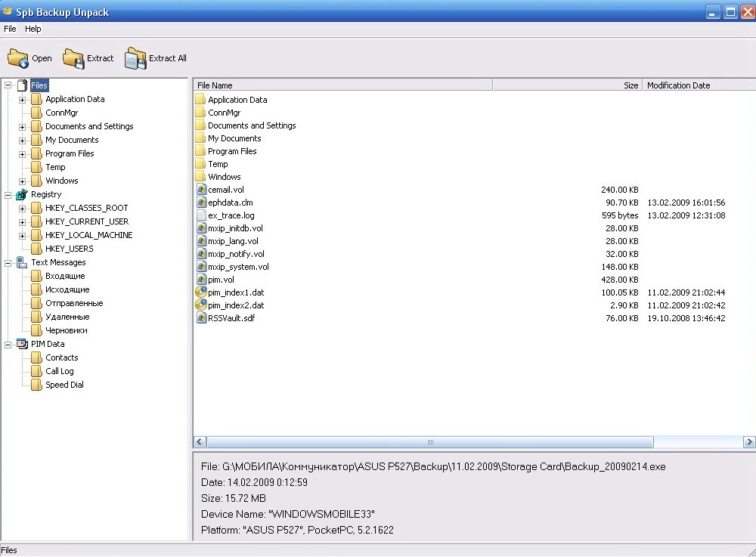756x557 pixels.
Task: Select Исходящие in Text Messages tree
Action: pyautogui.click(x=67, y=289)
